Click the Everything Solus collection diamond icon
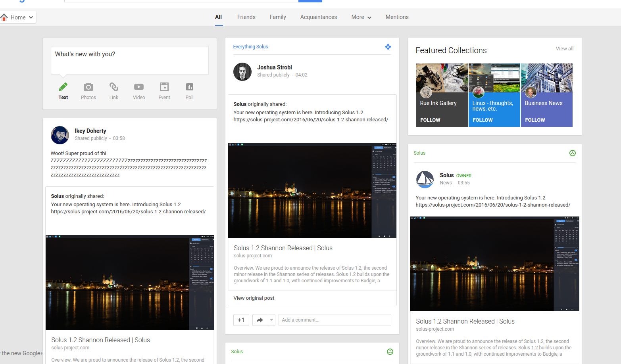This screenshot has height=364, width=621. click(388, 47)
